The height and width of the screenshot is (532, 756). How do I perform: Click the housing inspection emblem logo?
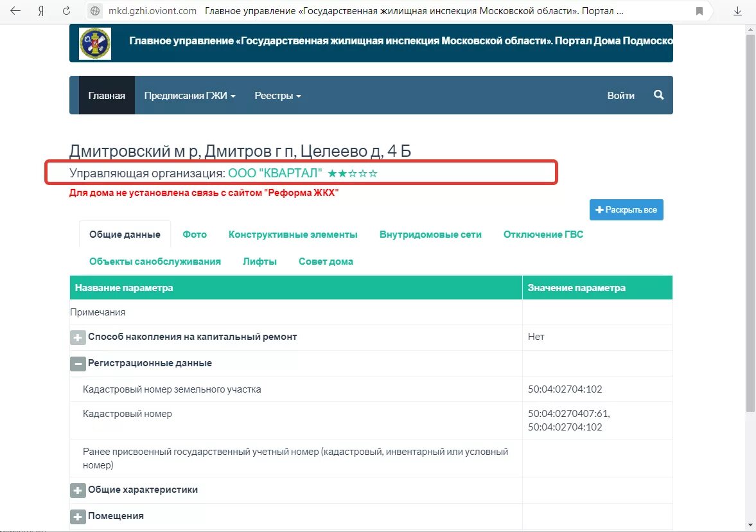click(x=95, y=44)
